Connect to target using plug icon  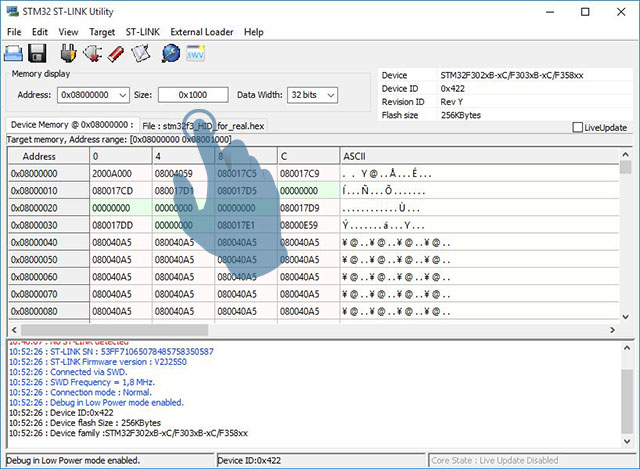(x=68, y=53)
